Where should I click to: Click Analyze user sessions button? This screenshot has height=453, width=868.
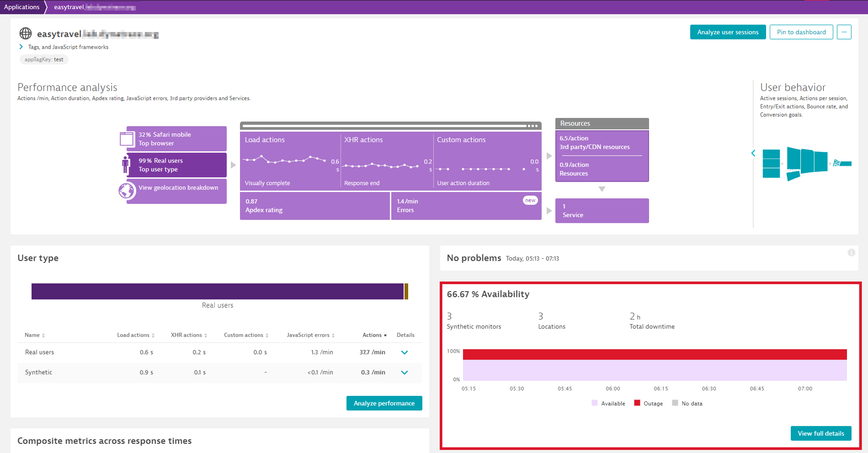[x=728, y=32]
